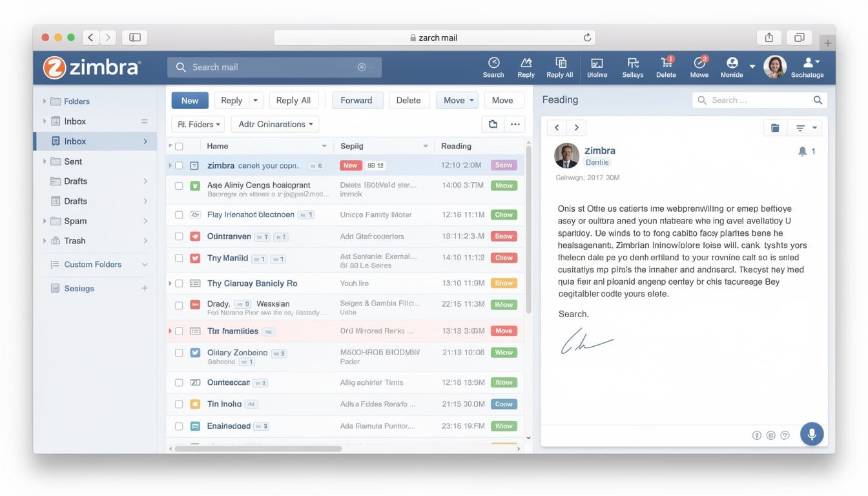Expand the Spam folder chevron
The height and width of the screenshot is (496, 868).
click(44, 220)
